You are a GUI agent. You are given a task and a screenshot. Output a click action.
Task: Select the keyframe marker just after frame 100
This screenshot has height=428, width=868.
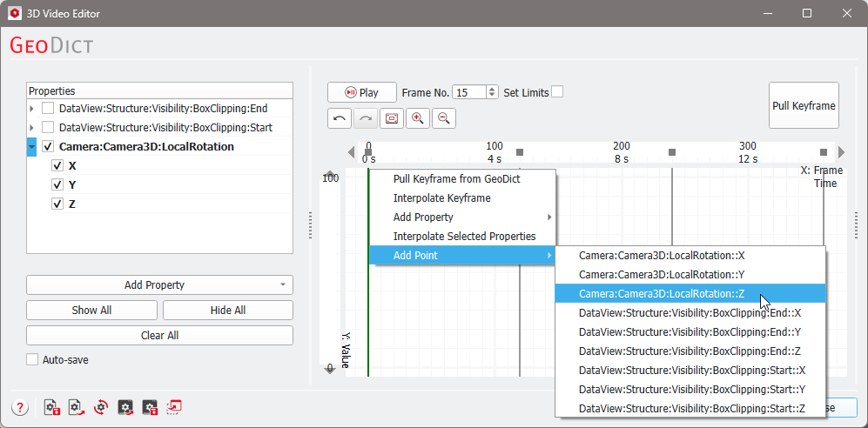[x=519, y=152]
